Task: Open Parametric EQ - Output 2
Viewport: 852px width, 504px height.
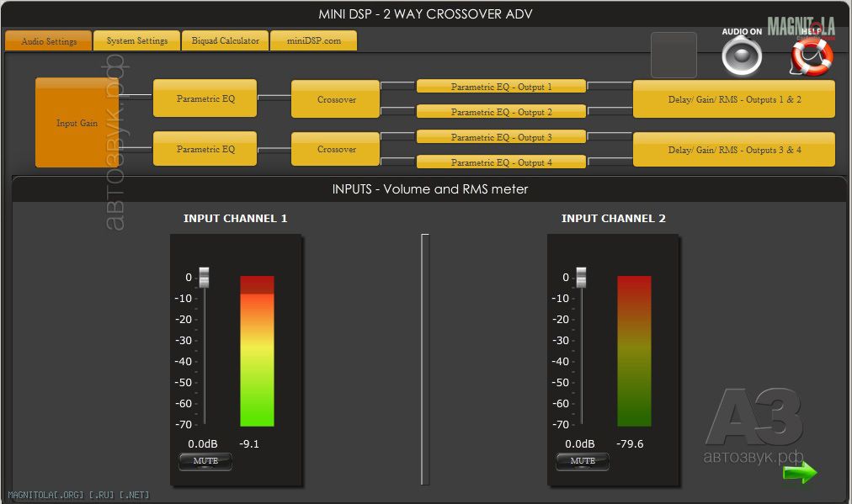Action: coord(501,111)
